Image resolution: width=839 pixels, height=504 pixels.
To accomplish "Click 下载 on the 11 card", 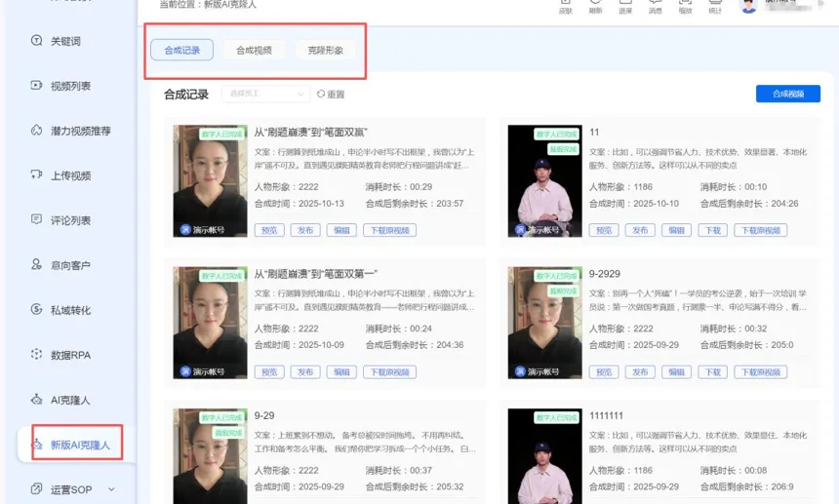I will point(713,230).
